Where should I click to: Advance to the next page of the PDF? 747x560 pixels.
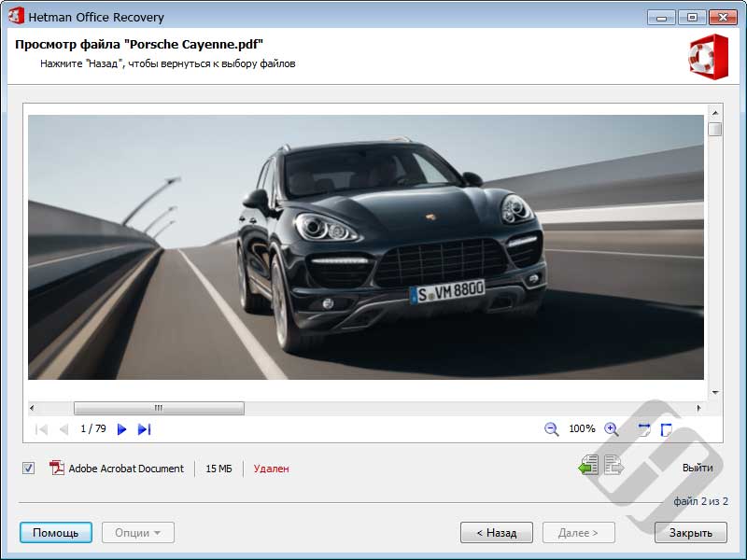tap(121, 429)
